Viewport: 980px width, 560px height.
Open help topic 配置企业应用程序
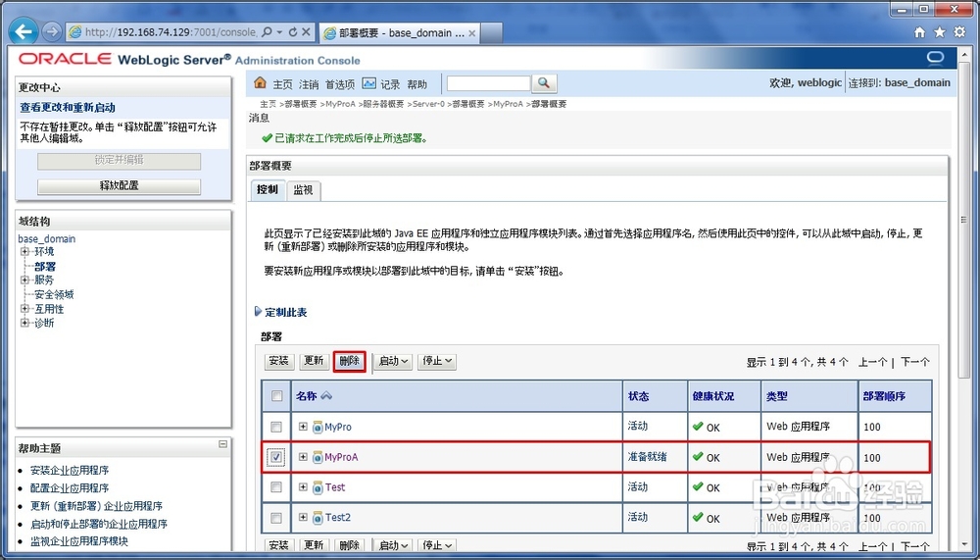point(70,488)
